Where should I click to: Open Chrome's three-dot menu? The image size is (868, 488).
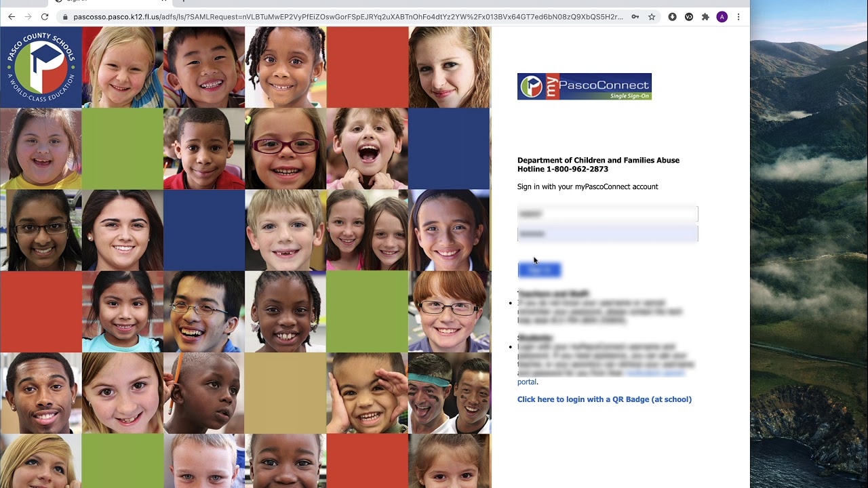click(738, 17)
